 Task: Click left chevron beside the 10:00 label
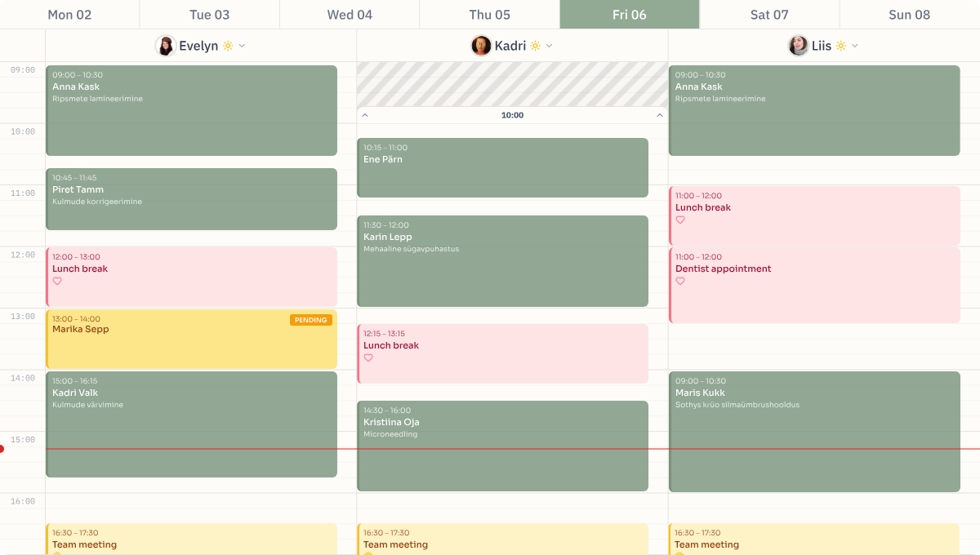pyautogui.click(x=365, y=115)
